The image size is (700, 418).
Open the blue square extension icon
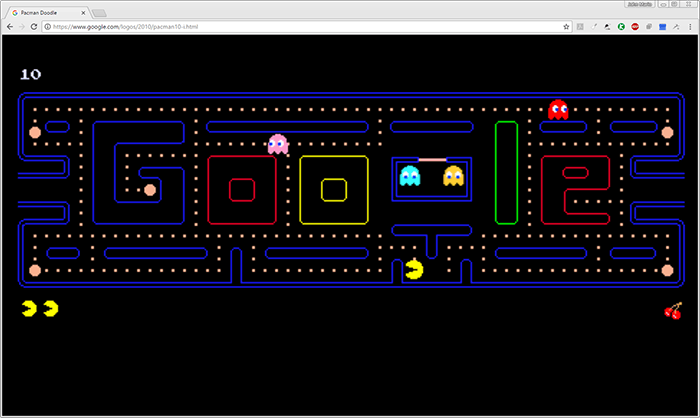(x=662, y=27)
